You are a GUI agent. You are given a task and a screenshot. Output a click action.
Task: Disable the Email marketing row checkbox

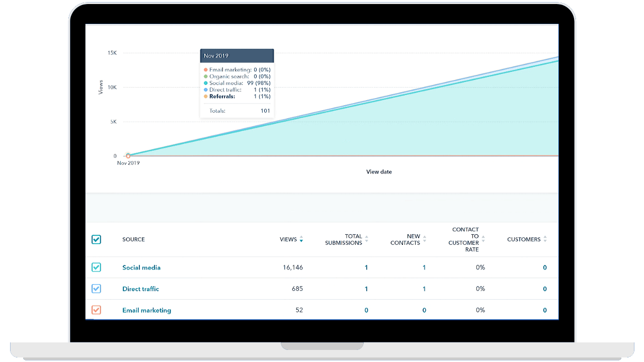click(x=96, y=310)
